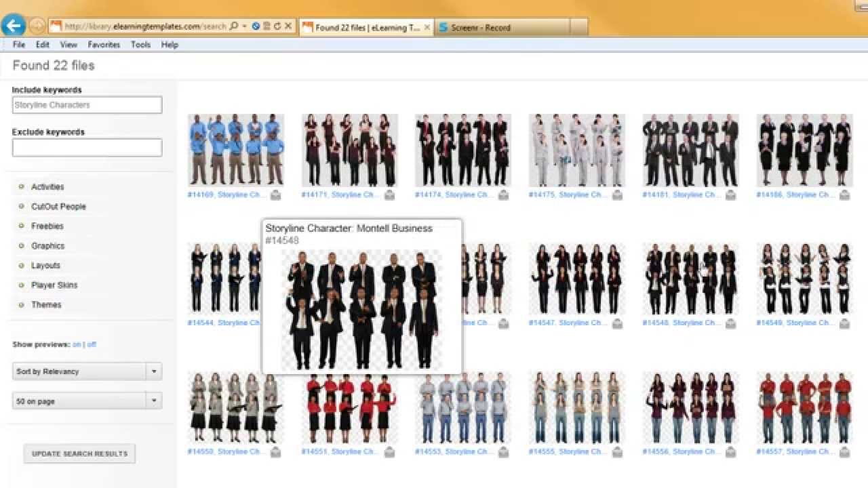The width and height of the screenshot is (868, 488).
Task: Open the Tools menu
Action: pyautogui.click(x=140, y=45)
